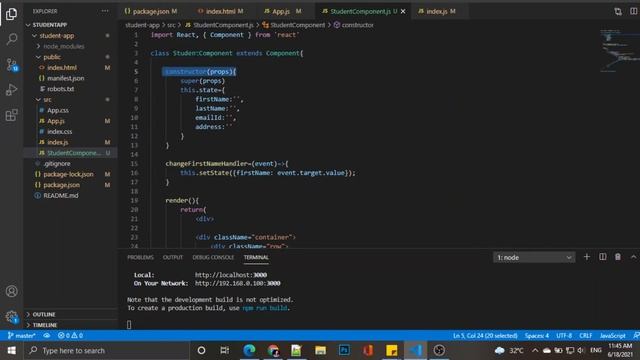Screen dimensions: 640x360
Task: Open README.md in the explorer
Action: [x=60, y=196]
